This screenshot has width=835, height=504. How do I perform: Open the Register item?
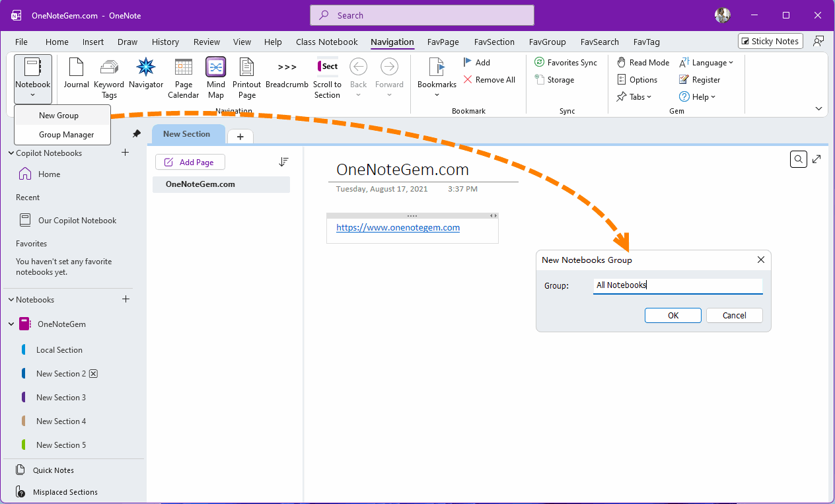(x=700, y=79)
